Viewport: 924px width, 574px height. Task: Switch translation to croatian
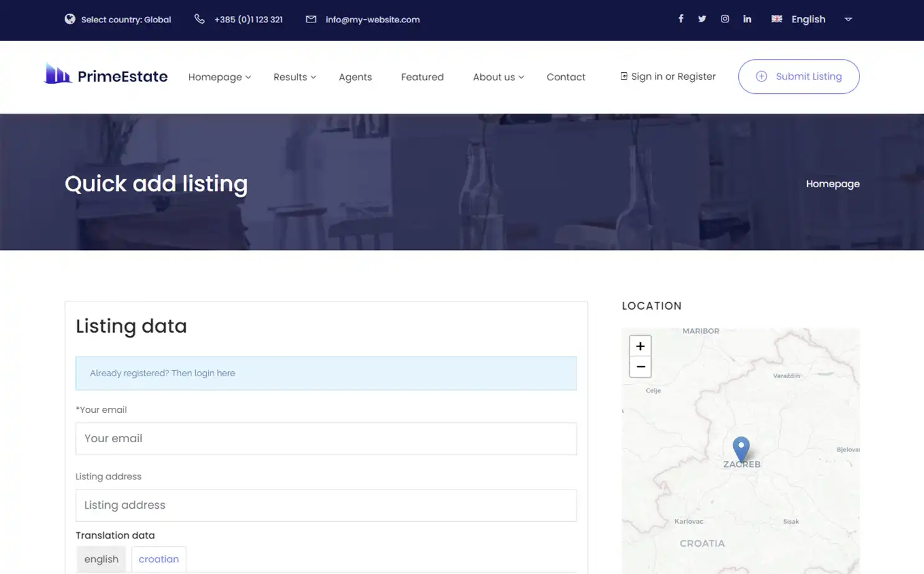click(x=158, y=559)
